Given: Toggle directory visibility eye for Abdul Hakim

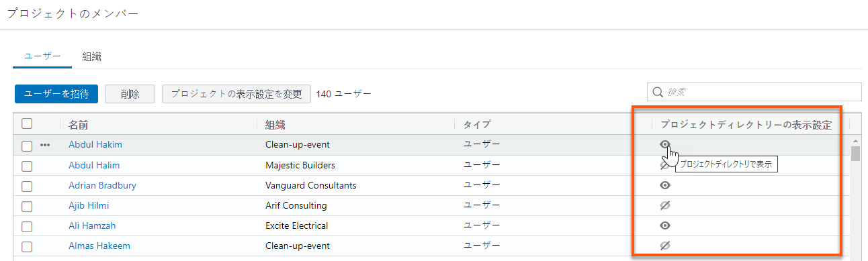Looking at the screenshot, I should pyautogui.click(x=665, y=144).
